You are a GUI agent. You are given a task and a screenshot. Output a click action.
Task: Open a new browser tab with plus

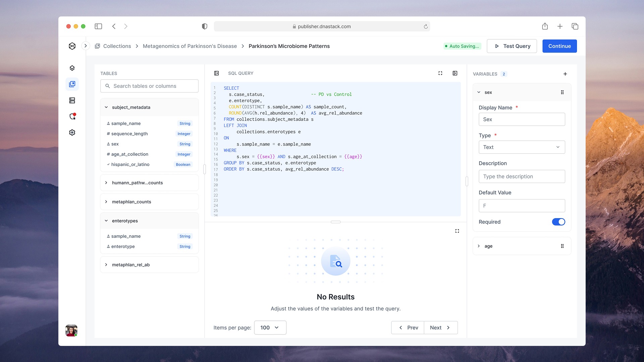[560, 26]
